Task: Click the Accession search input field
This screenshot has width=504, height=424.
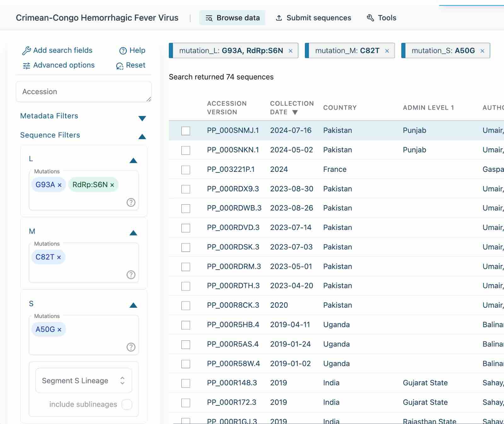Action: click(83, 91)
